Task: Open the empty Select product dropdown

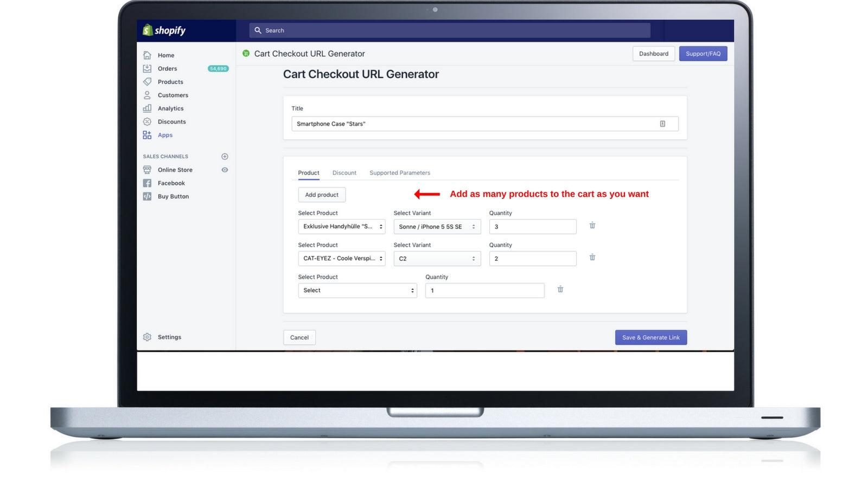Action: (x=358, y=291)
